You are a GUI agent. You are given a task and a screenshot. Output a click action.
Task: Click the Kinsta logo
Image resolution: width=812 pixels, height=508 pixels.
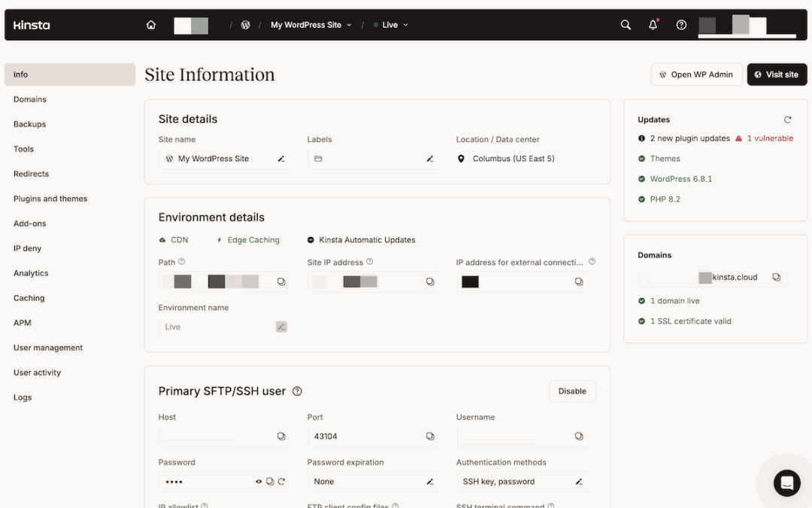(x=32, y=25)
